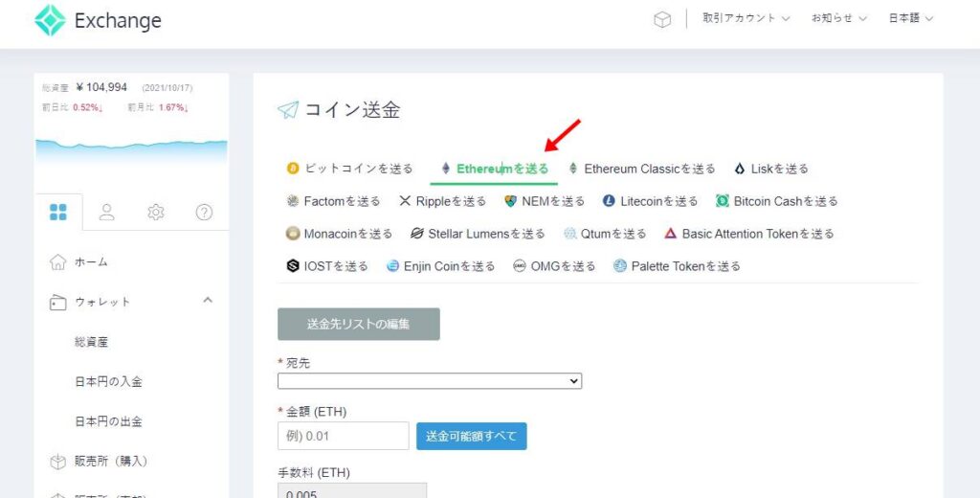Select the Palette Tokenを送る tab

point(677,266)
